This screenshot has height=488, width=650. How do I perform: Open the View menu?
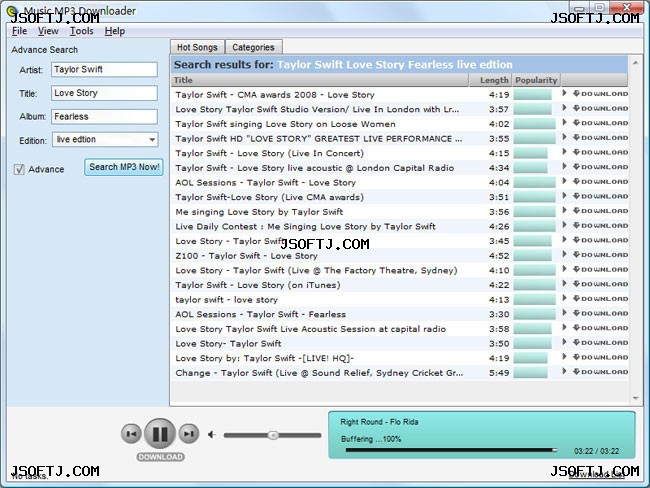(48, 31)
